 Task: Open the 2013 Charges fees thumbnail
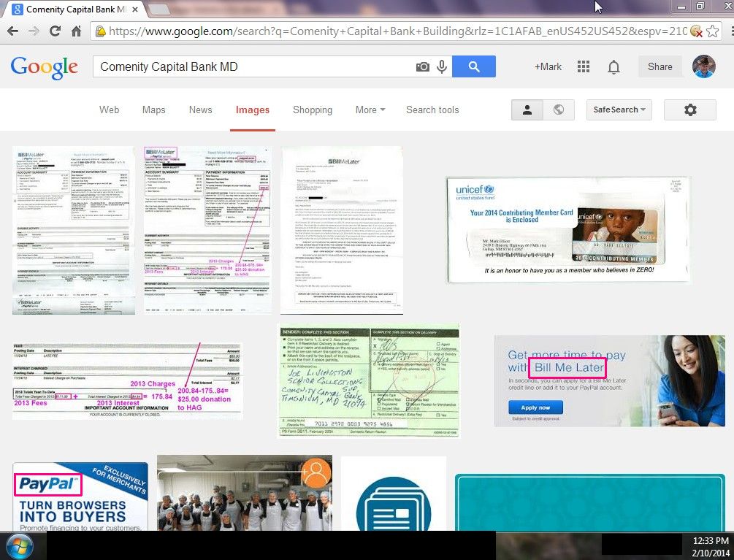click(127, 381)
